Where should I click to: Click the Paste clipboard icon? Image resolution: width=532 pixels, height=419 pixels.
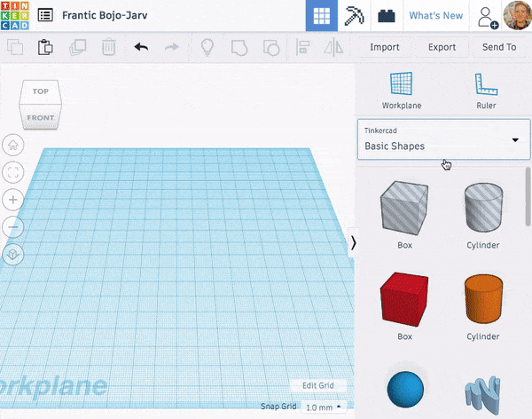point(45,47)
